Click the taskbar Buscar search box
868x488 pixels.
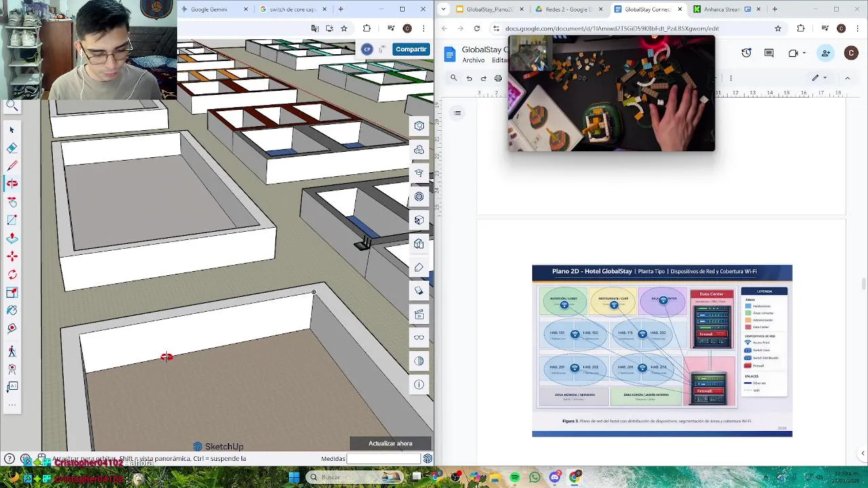[355, 477]
